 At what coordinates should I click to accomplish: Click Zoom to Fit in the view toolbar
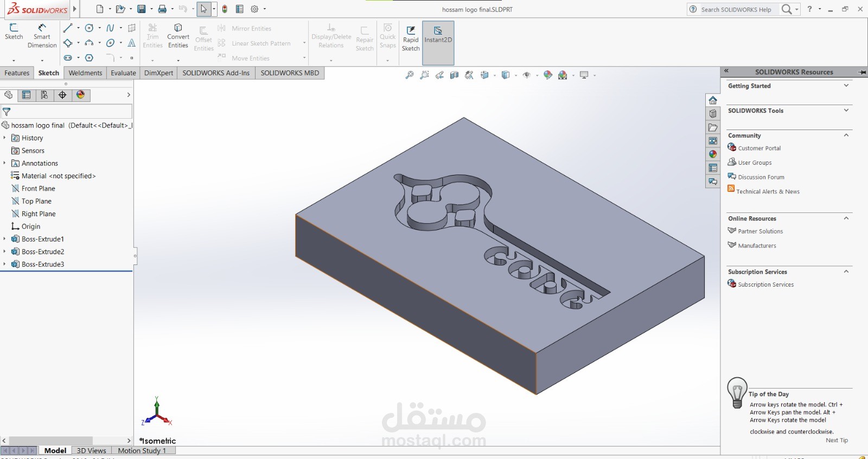pos(410,75)
